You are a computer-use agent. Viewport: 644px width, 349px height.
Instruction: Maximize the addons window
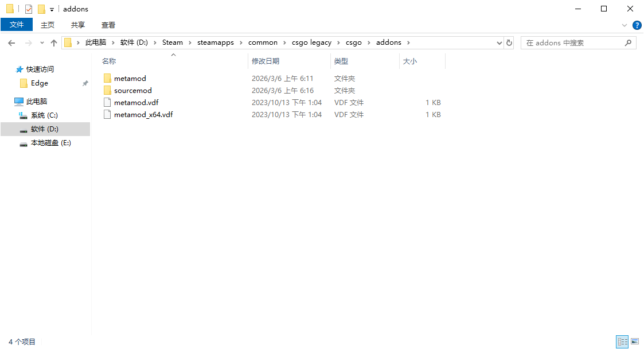point(604,9)
